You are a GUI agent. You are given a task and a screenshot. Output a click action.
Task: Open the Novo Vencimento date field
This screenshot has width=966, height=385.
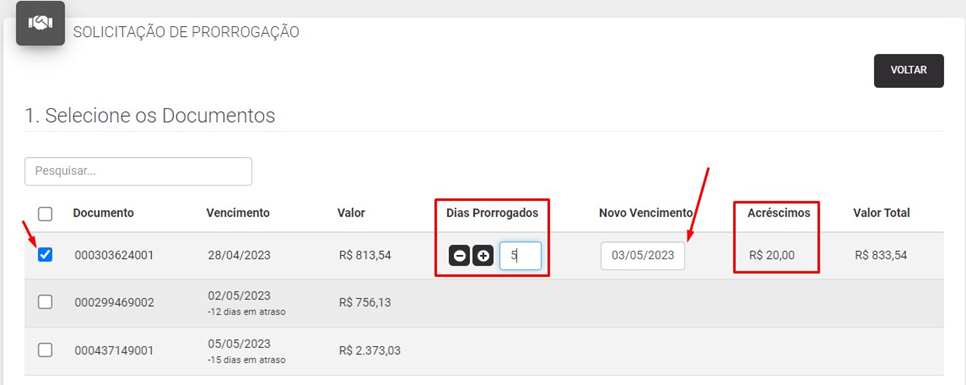coord(643,256)
